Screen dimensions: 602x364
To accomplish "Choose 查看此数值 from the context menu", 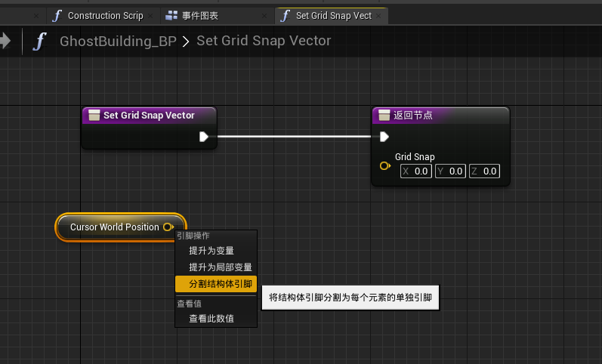I will [216, 319].
